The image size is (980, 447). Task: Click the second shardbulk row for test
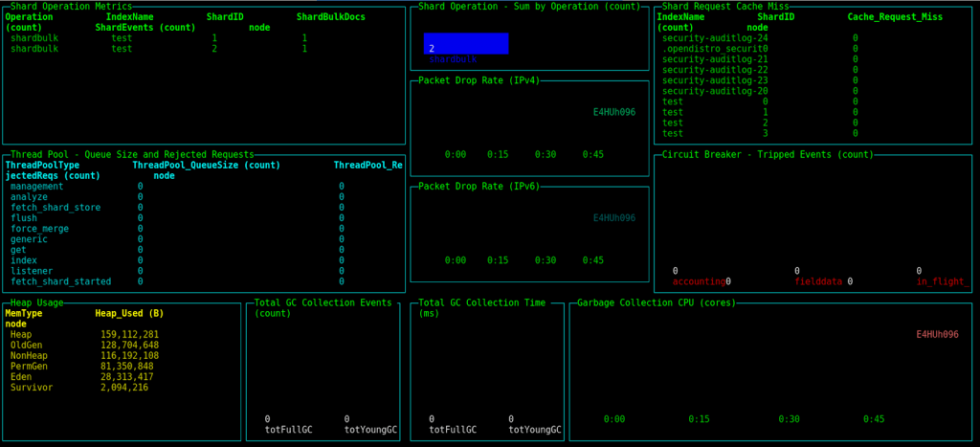[x=159, y=49]
